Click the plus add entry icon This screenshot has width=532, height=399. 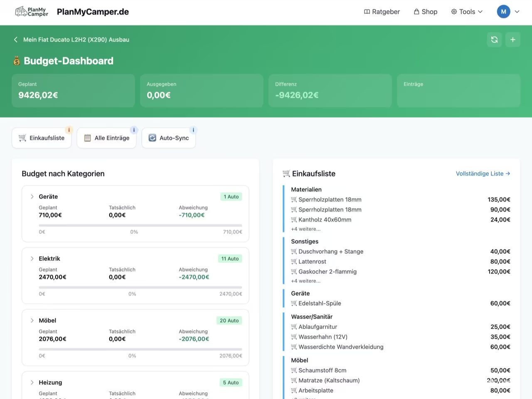tap(513, 40)
